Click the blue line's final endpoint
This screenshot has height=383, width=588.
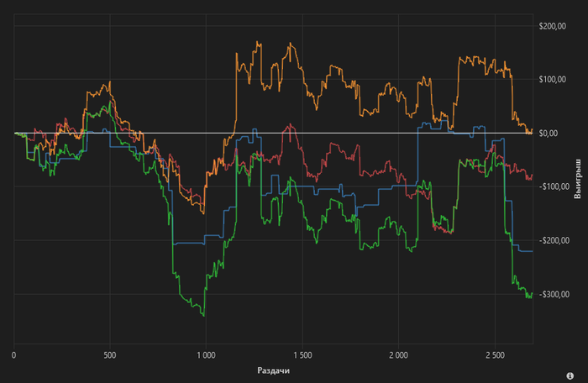[x=532, y=251]
